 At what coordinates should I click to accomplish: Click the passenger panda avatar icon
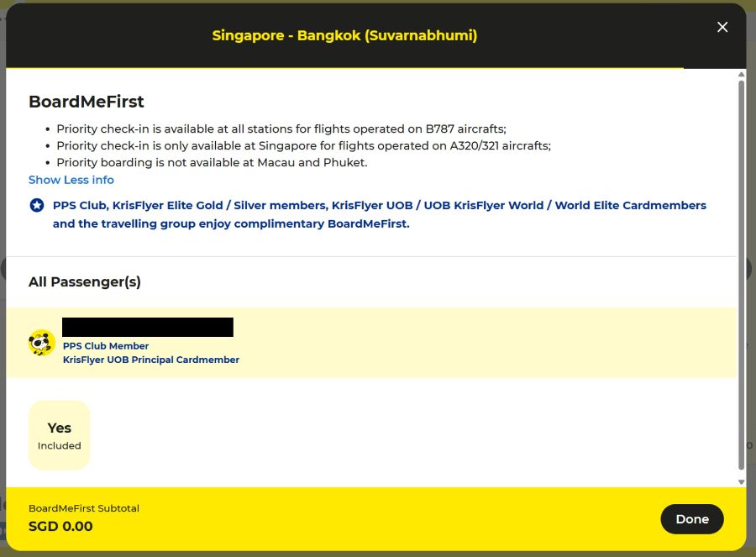pyautogui.click(x=42, y=343)
